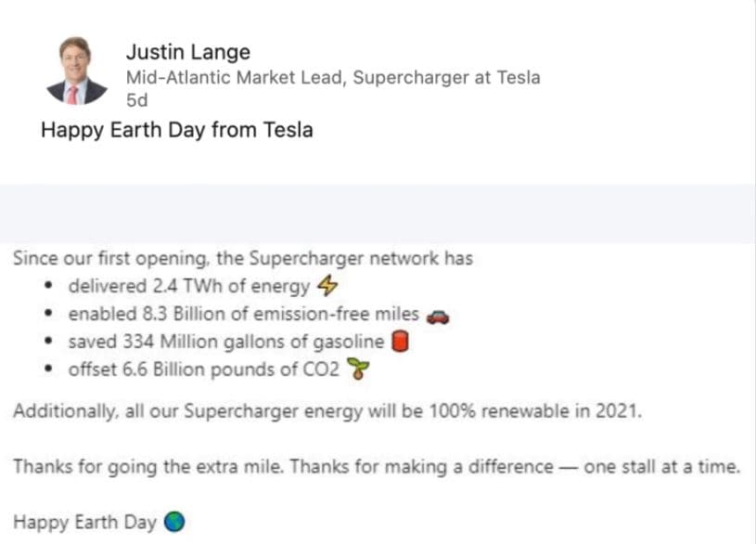Click the red oil drum emoji
This screenshot has height=544, width=756.
pyautogui.click(x=401, y=343)
